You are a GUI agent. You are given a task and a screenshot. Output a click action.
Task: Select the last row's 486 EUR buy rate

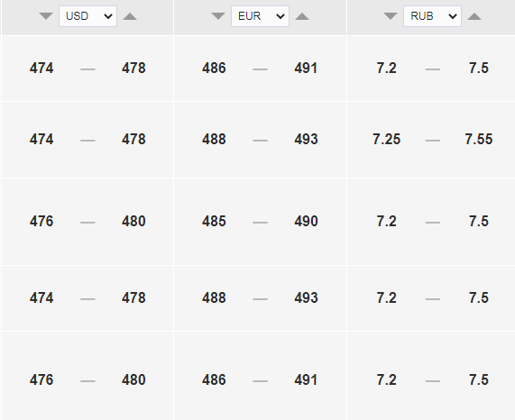214,380
